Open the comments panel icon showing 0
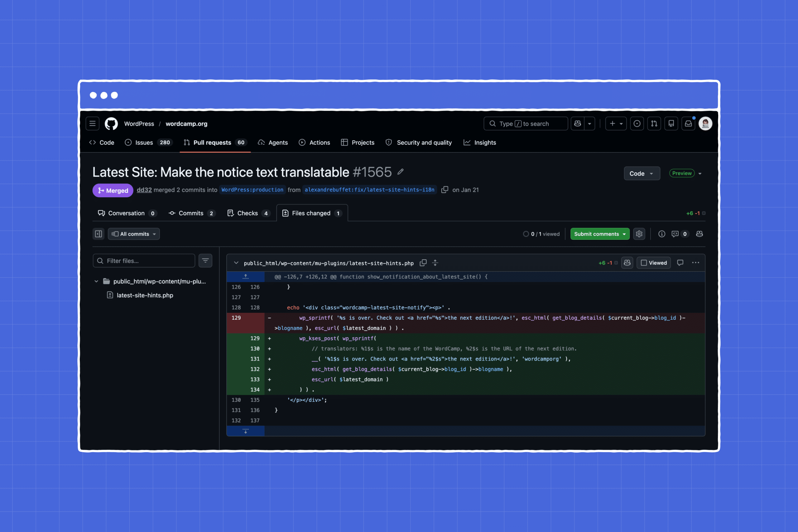 tap(680, 234)
